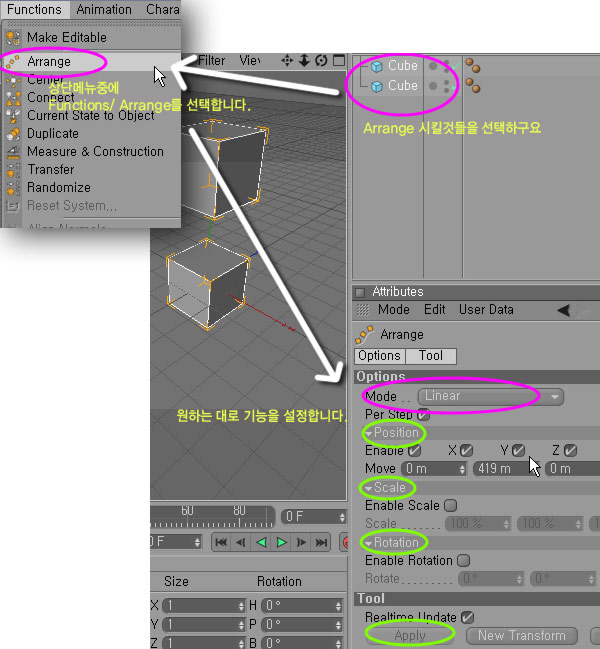Play animation forwards

282,542
